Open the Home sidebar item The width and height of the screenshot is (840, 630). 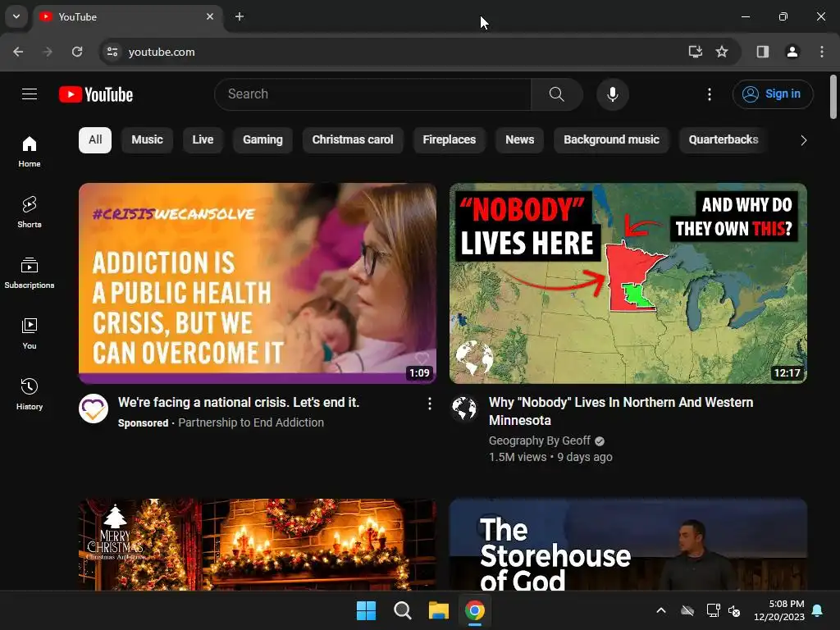(x=30, y=152)
